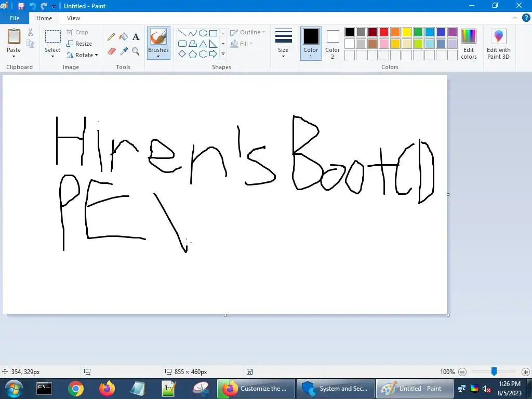This screenshot has height=399, width=532.
Task: Click the Redo arrow in title bar
Action: tap(44, 6)
